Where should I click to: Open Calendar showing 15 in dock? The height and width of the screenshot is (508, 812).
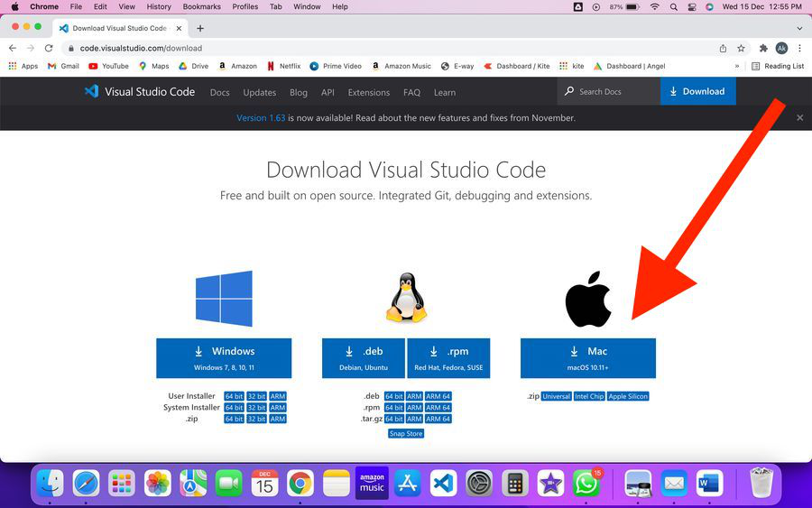point(264,484)
